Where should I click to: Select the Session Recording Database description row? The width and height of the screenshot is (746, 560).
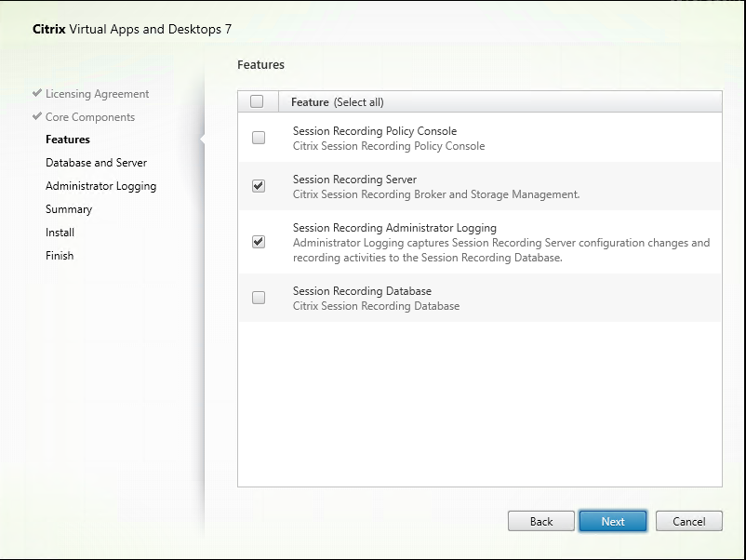click(x=376, y=306)
